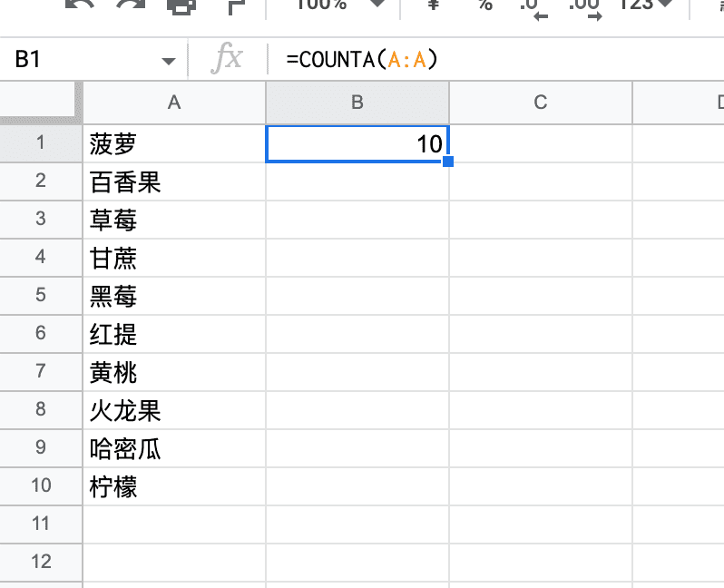Format as currency icon
724x588 pixels.
433,5
